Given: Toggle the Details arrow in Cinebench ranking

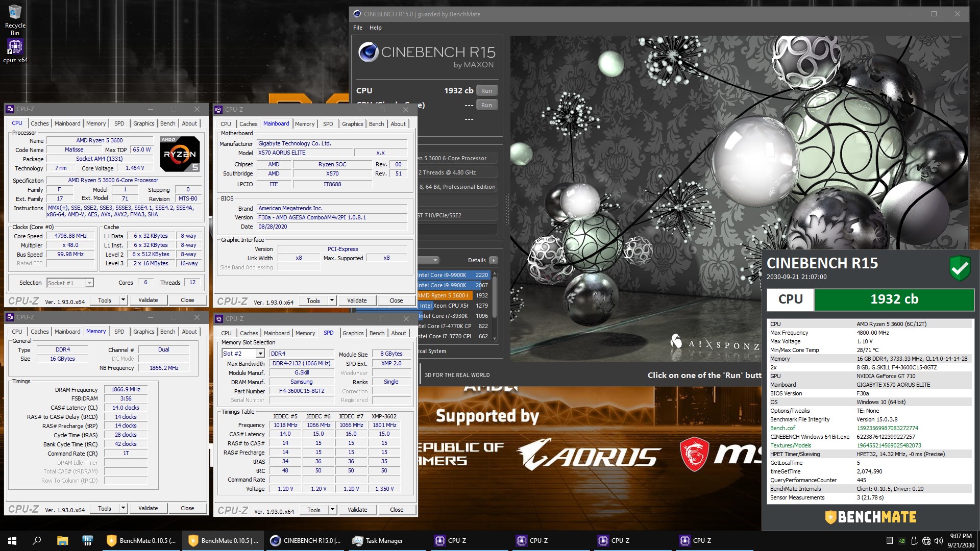Looking at the screenshot, I should pyautogui.click(x=493, y=260).
